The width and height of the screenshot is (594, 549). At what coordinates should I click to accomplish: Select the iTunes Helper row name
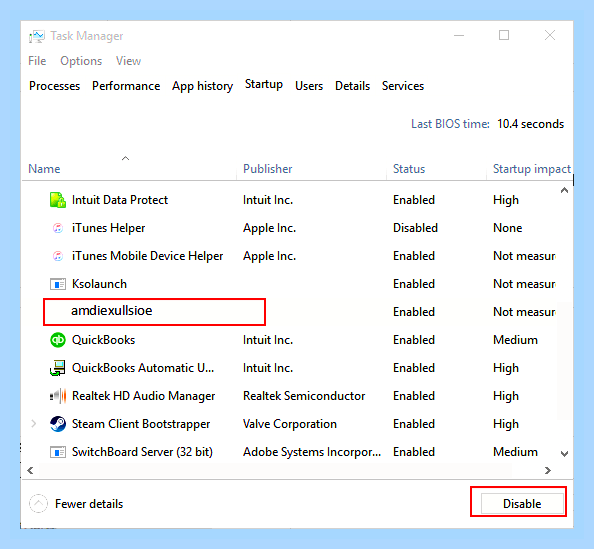point(108,228)
